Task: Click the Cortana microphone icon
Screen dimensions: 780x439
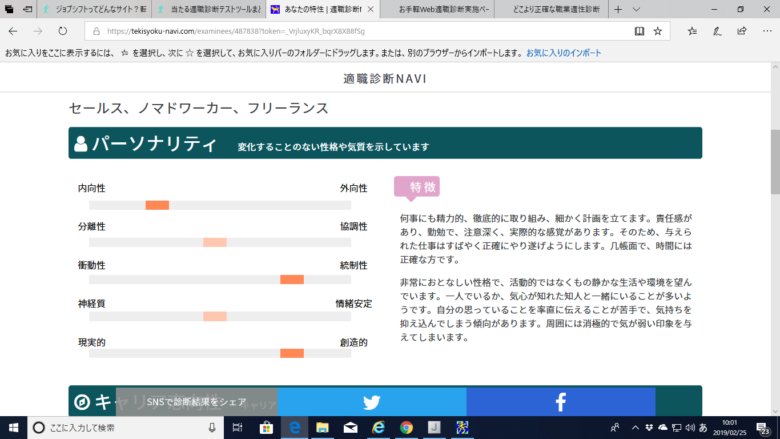Action: [212, 428]
